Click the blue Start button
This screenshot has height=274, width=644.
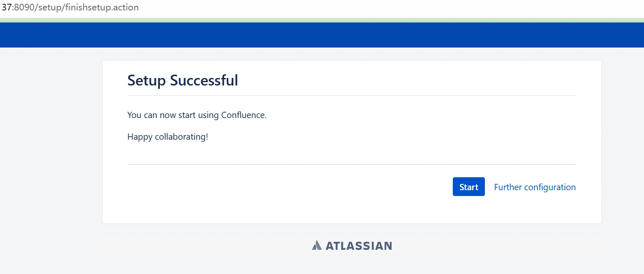pyautogui.click(x=469, y=187)
